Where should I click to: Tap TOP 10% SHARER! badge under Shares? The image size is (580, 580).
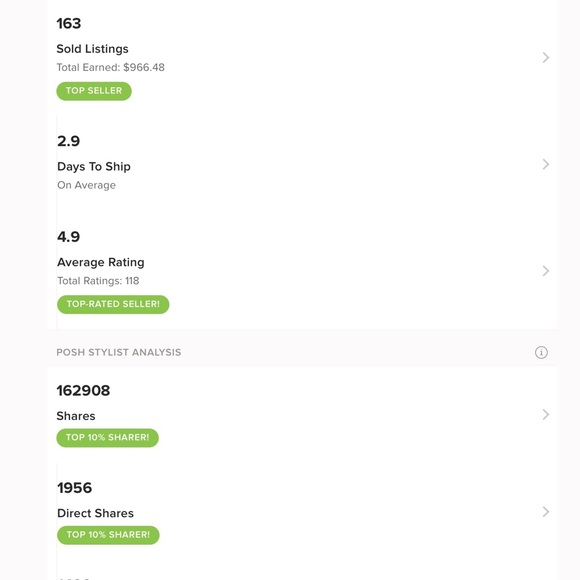pos(108,438)
